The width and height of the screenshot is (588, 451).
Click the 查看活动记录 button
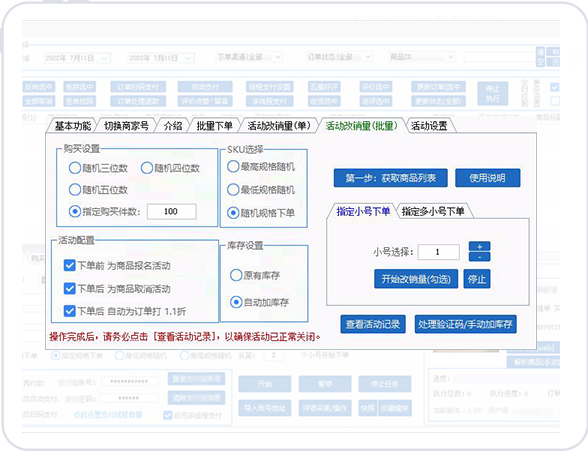tap(373, 324)
